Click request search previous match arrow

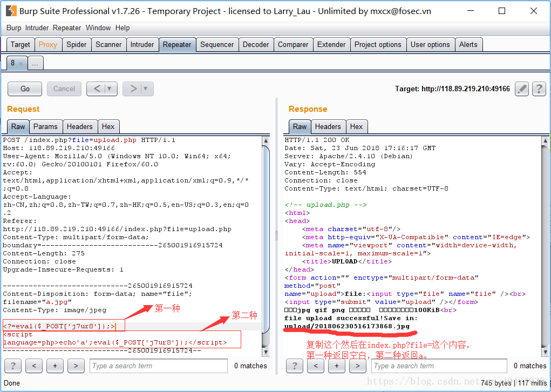(x=34, y=366)
